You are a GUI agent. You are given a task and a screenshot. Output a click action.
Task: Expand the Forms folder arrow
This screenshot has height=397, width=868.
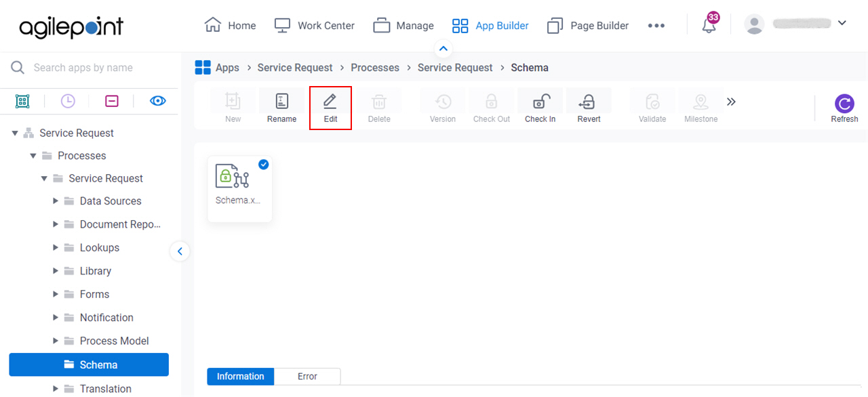(56, 294)
